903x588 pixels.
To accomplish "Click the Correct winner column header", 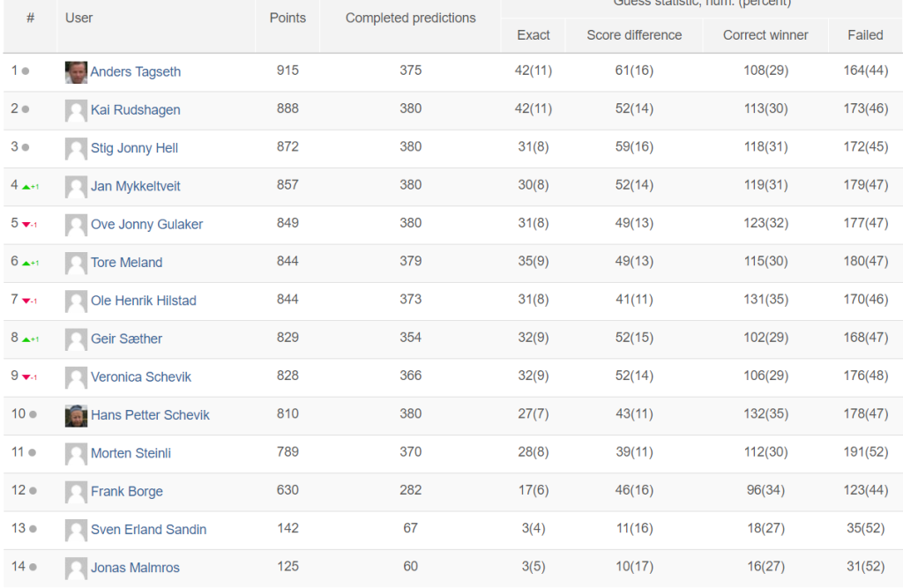I will (765, 35).
